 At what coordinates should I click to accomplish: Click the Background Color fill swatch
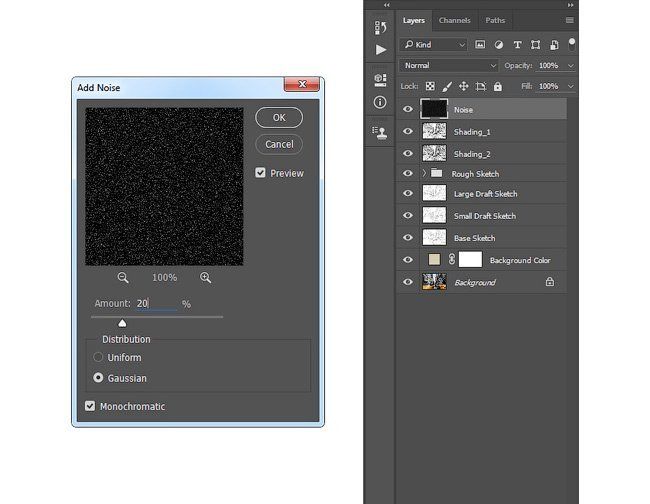click(434, 259)
